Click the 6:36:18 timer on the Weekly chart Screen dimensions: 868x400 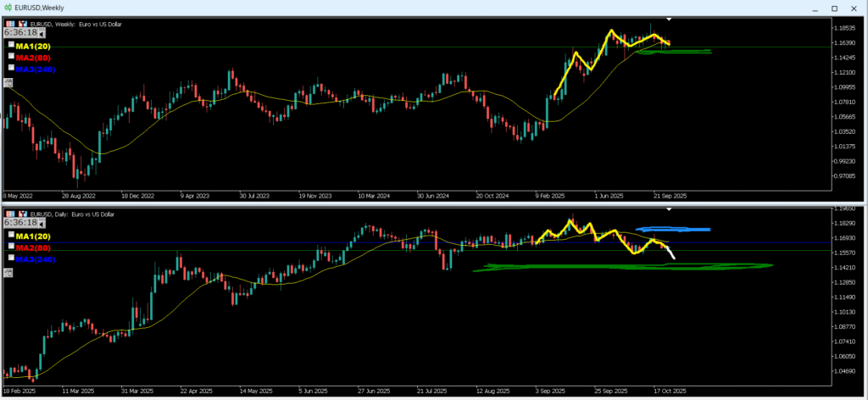pyautogui.click(x=22, y=32)
